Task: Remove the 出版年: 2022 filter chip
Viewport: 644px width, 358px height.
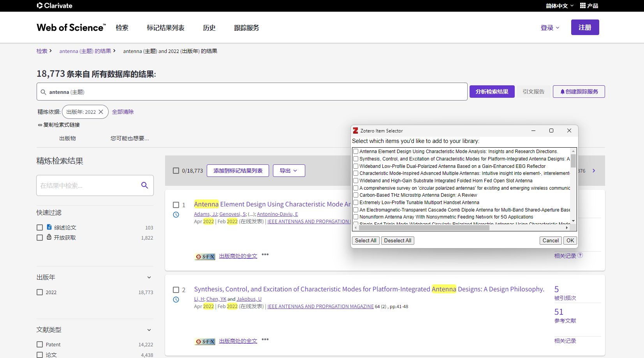Action: [101, 112]
